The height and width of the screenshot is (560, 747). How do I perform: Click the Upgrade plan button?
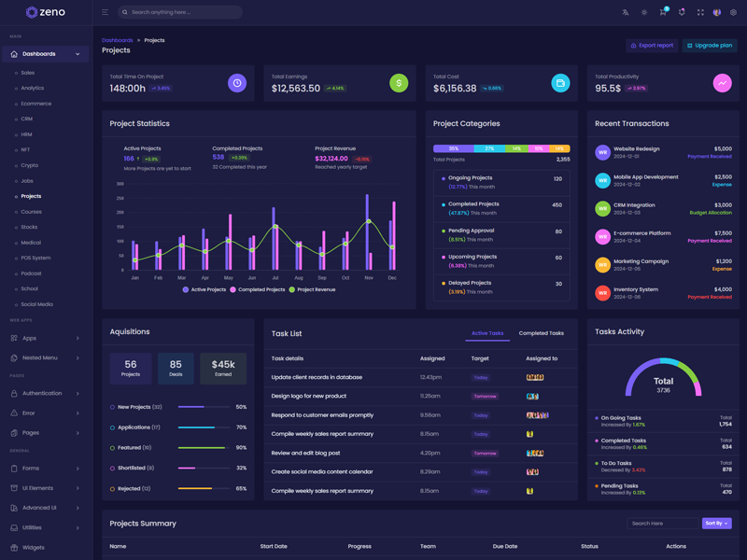click(x=710, y=45)
